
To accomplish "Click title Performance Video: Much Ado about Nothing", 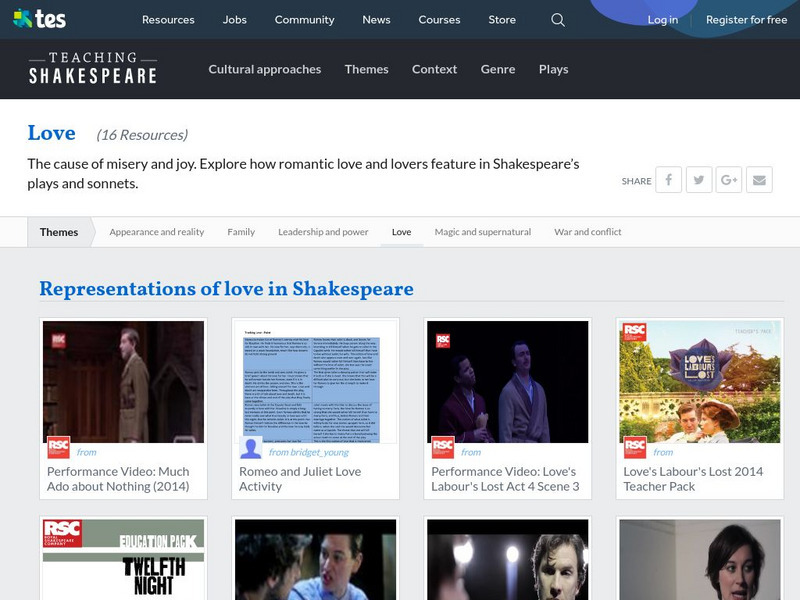I will 118,479.
